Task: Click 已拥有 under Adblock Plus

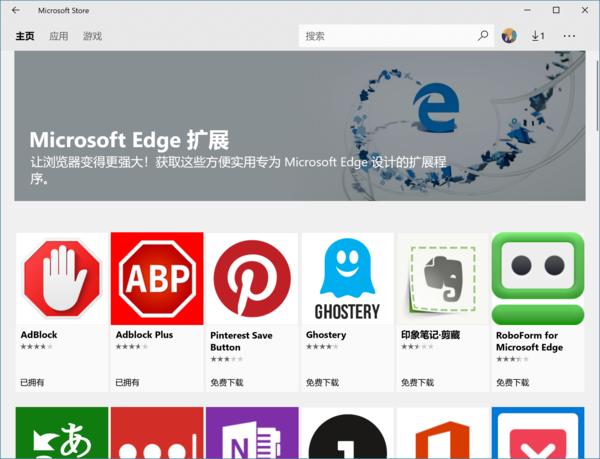Action: 127,382
